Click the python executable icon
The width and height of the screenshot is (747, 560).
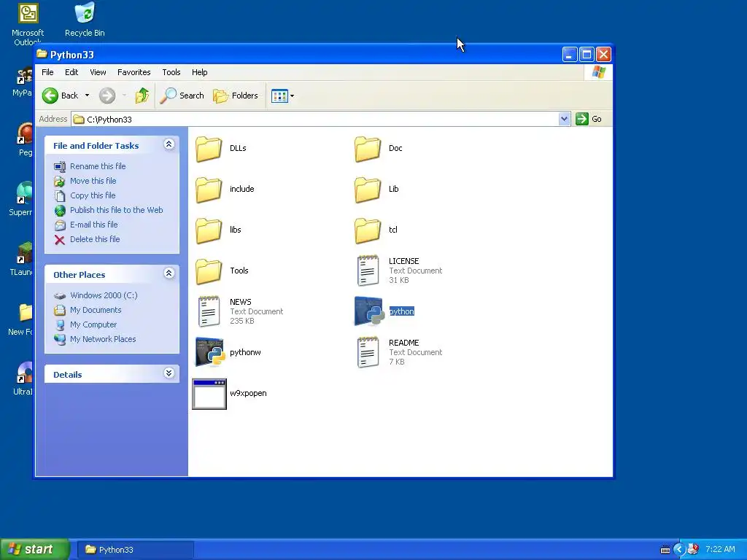368,311
